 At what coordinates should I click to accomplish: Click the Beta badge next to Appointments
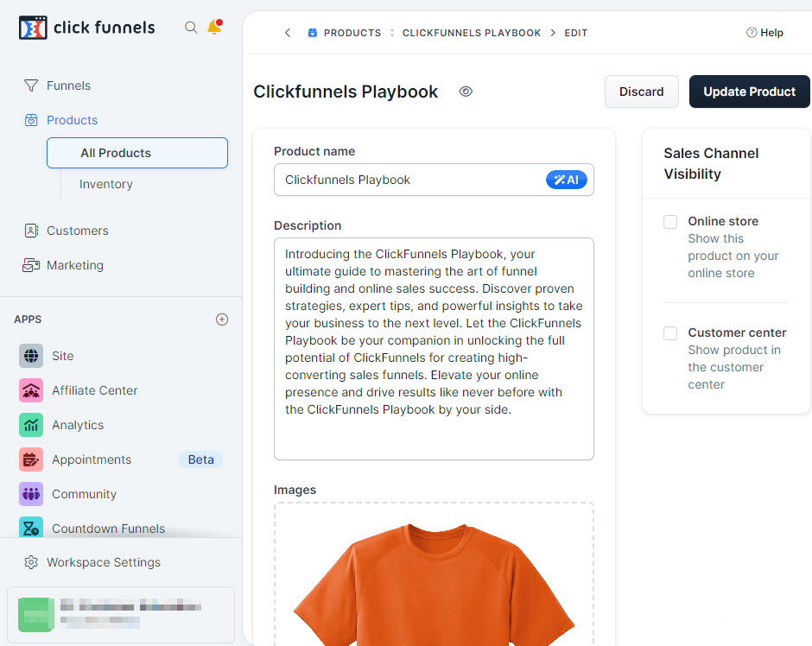click(x=201, y=459)
